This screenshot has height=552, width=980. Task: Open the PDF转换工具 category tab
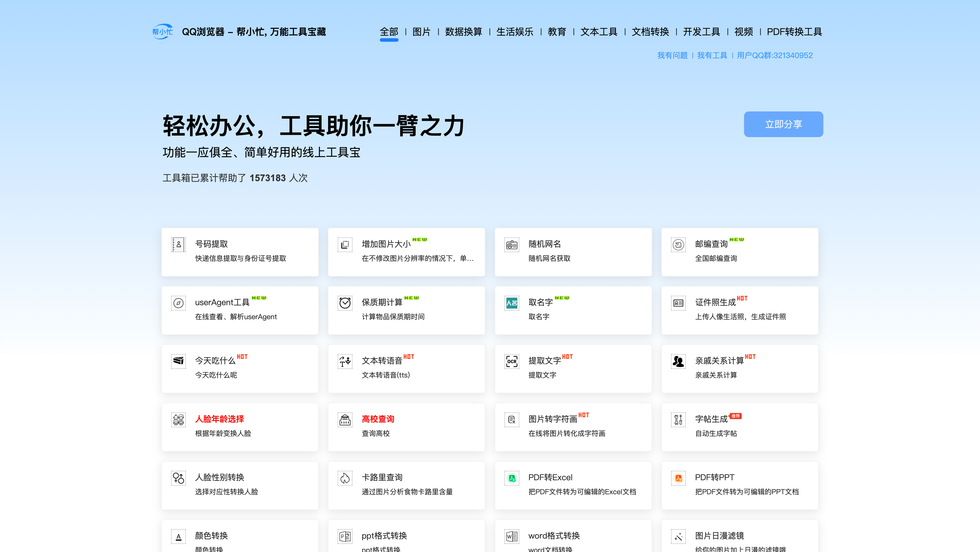point(794,32)
